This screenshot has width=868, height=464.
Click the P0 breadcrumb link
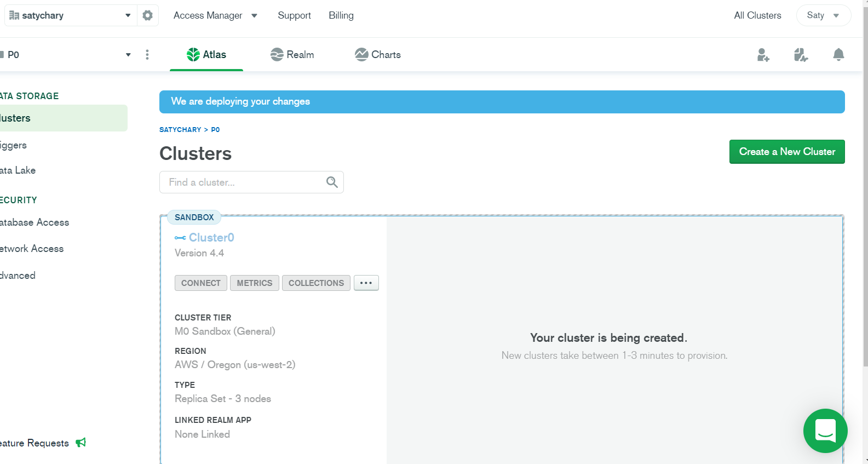point(215,130)
